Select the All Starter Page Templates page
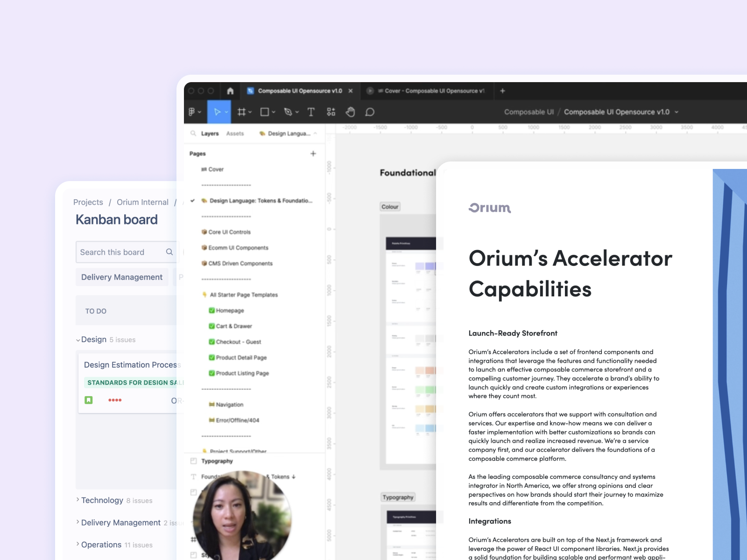The image size is (747, 560). [240, 295]
